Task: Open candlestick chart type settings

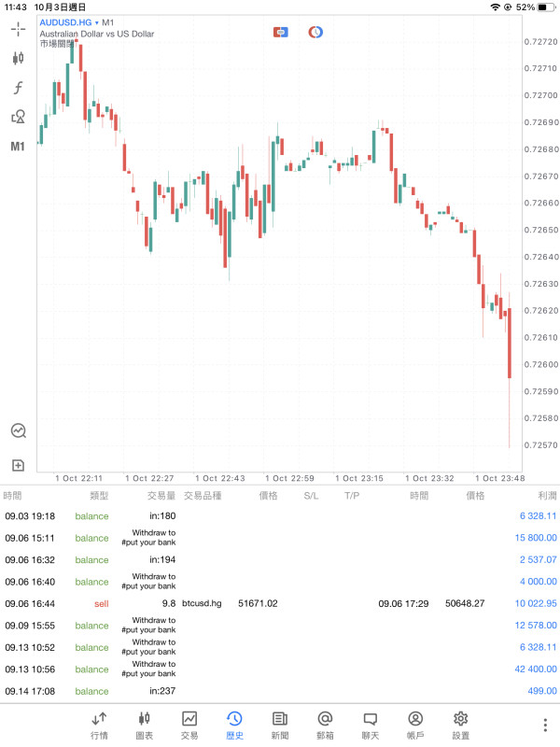Action: coord(18,58)
